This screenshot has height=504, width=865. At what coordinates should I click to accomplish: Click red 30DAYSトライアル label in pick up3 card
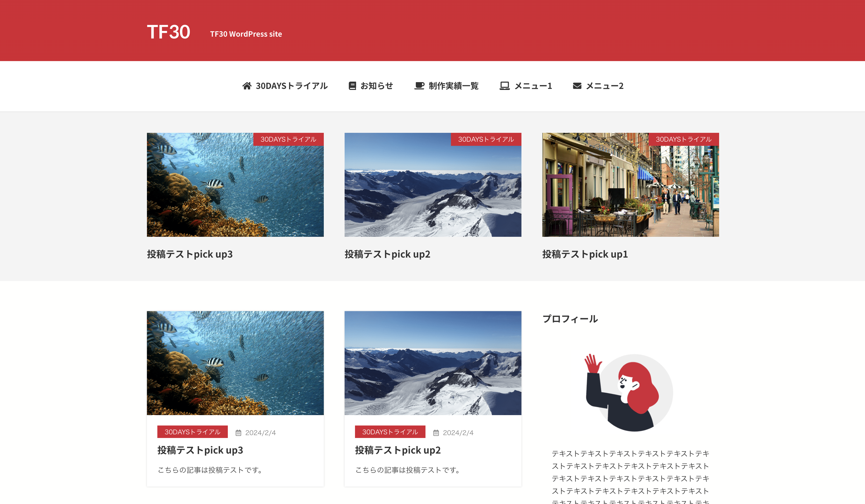coord(192,432)
